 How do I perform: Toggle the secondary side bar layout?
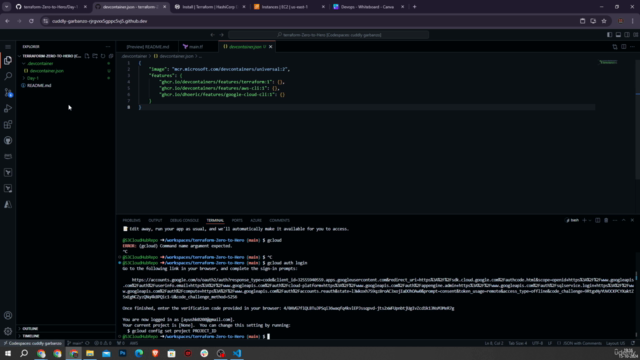[627, 35]
